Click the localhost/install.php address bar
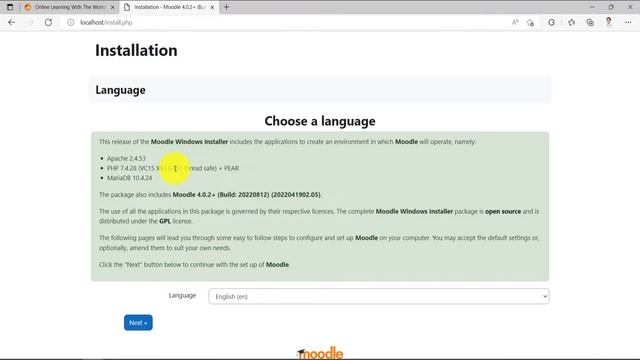This screenshot has height=360, width=640. 106,22
